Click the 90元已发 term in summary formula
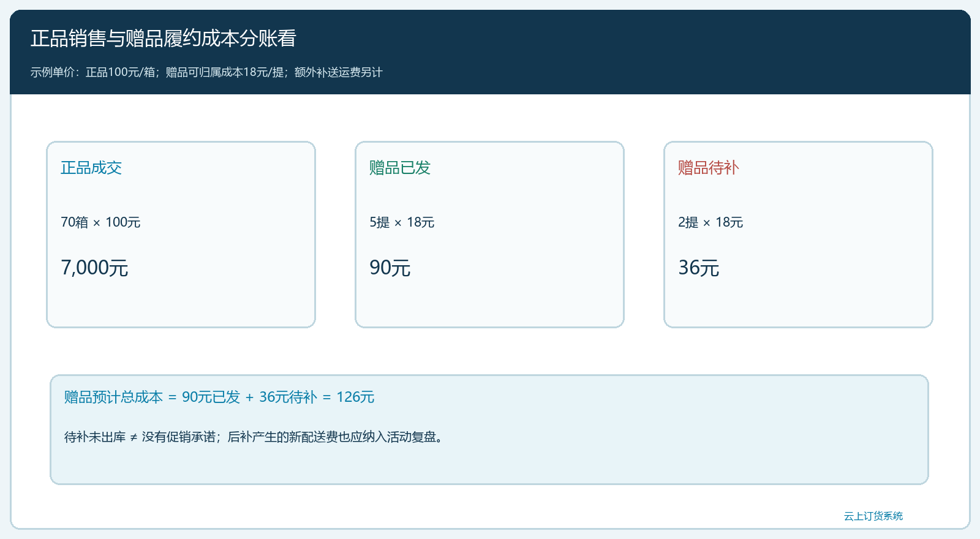 (x=211, y=397)
